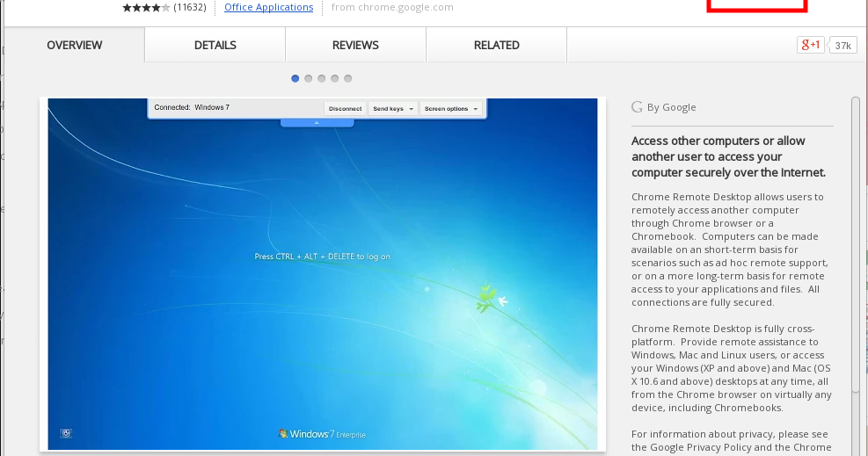Image resolution: width=868 pixels, height=456 pixels.
Task: Click the Google +1 button
Action: tap(811, 45)
